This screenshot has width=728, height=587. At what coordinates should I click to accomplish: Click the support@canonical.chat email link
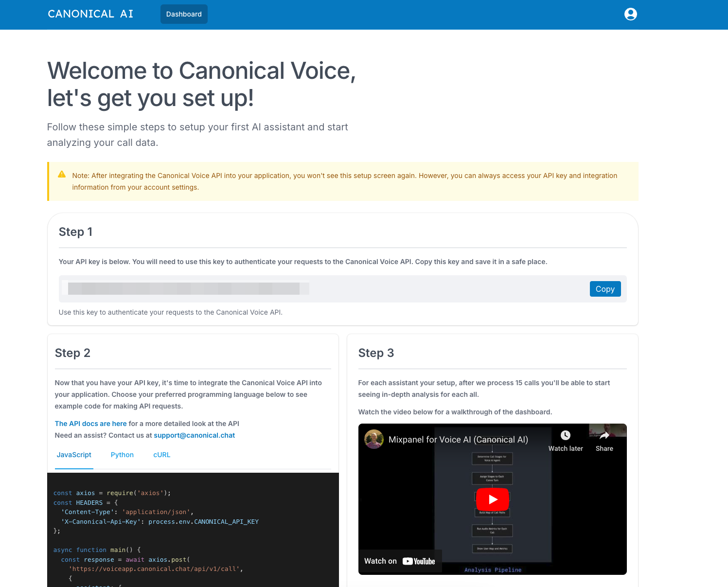pos(194,435)
